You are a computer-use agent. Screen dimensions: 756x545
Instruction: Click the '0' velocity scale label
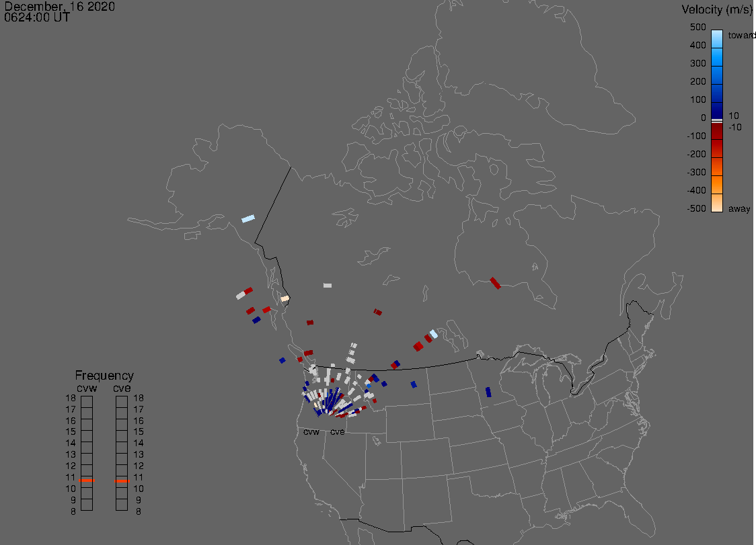click(x=704, y=118)
